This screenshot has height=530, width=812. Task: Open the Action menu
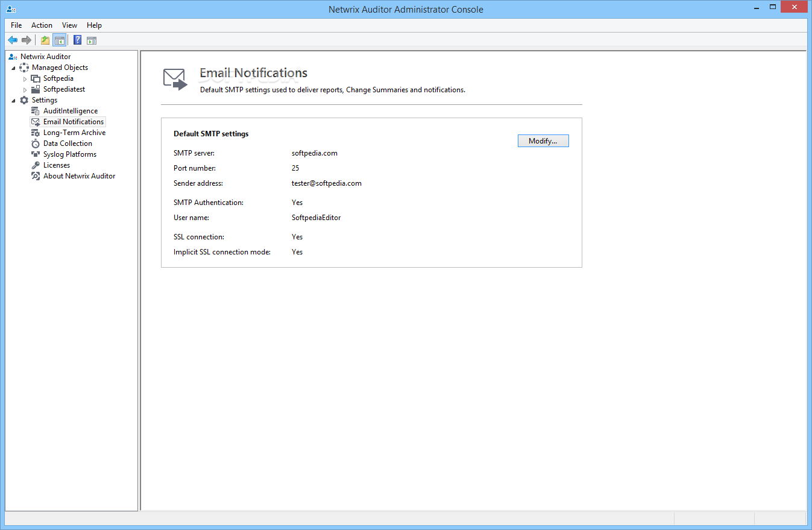click(x=42, y=25)
